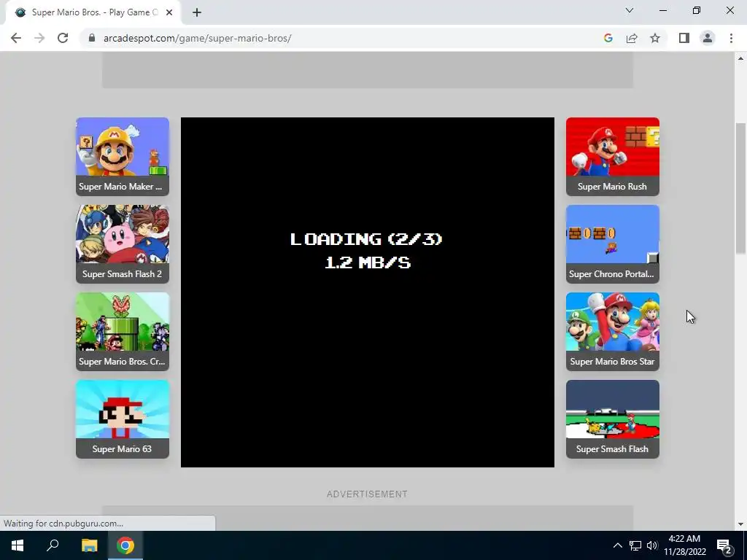This screenshot has width=747, height=560.
Task: Click the scrollbar up arrow
Action: [740, 58]
